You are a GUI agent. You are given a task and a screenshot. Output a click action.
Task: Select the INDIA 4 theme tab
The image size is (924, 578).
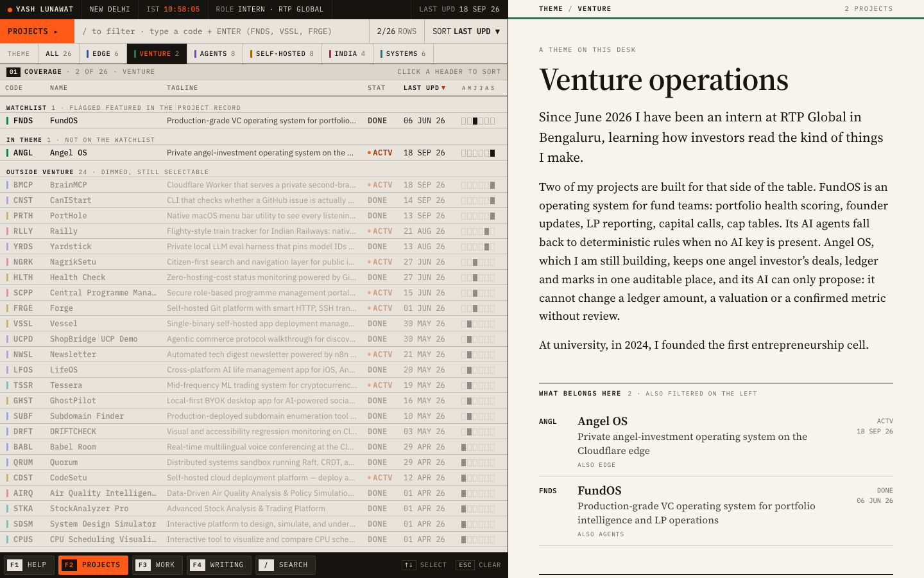click(x=347, y=54)
